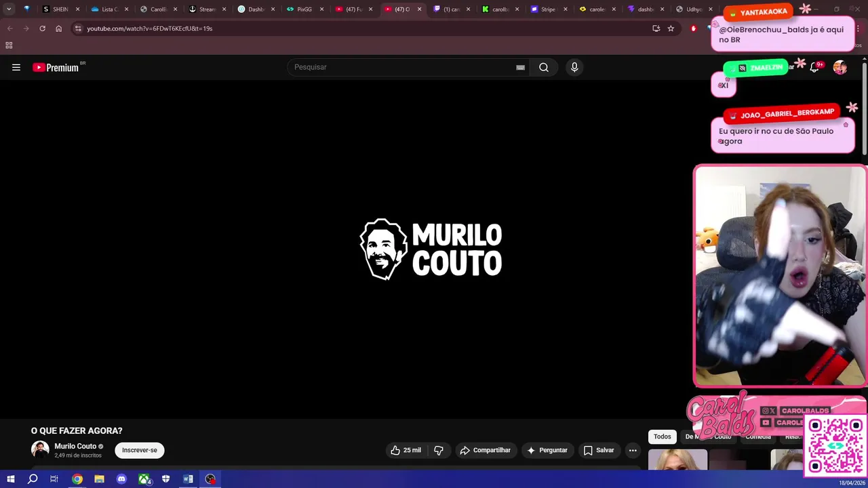
Task: Open browser home page
Action: point(58,28)
